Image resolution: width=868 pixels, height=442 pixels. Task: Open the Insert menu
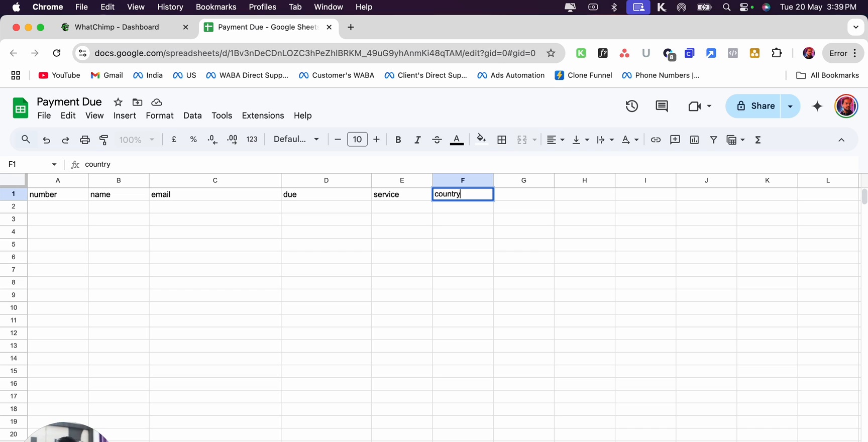125,116
